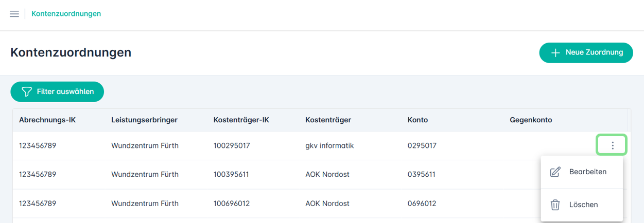
Task: Click the Leistungserbringer column header
Action: click(144, 120)
